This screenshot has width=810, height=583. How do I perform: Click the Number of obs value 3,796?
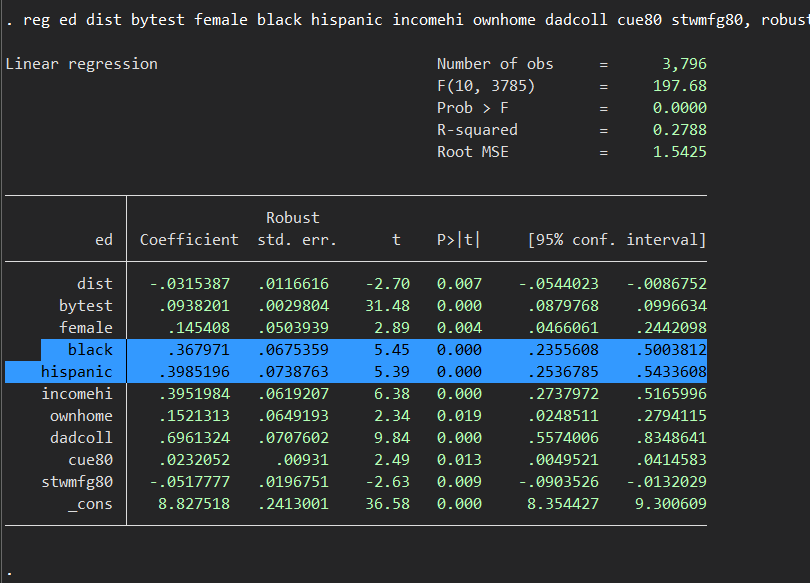[x=684, y=64]
